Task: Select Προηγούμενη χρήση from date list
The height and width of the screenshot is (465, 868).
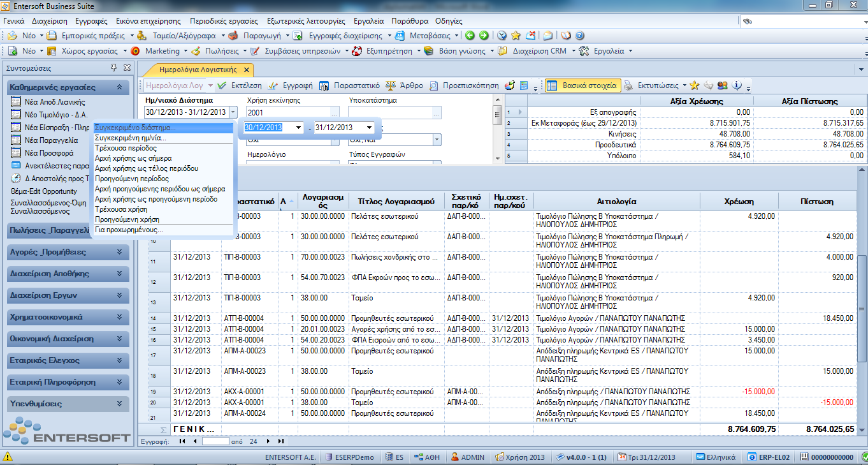Action: [x=127, y=219]
